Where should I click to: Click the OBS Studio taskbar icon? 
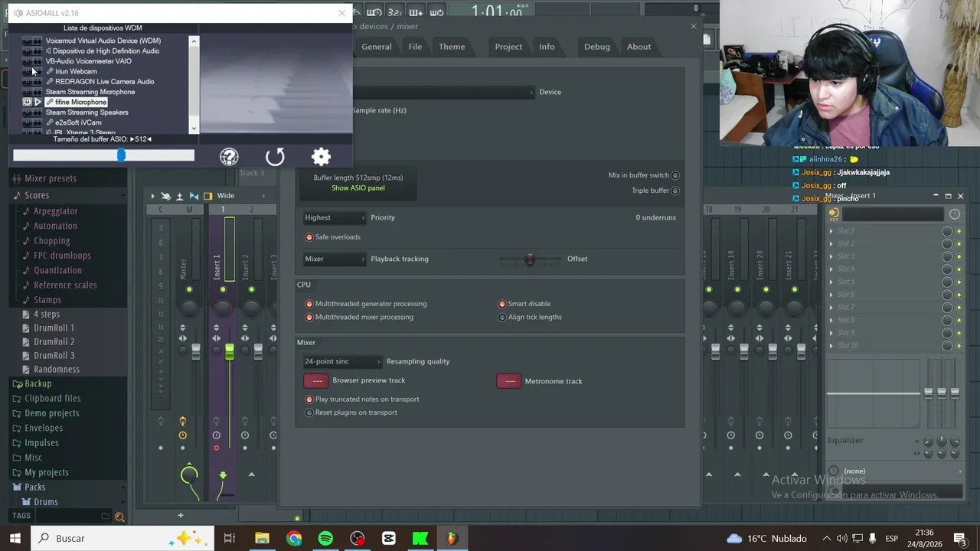pyautogui.click(x=357, y=539)
